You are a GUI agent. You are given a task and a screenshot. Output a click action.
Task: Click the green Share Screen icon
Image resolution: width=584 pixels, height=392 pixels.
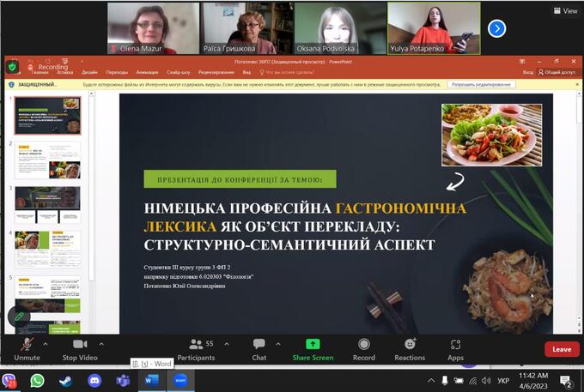coord(313,345)
